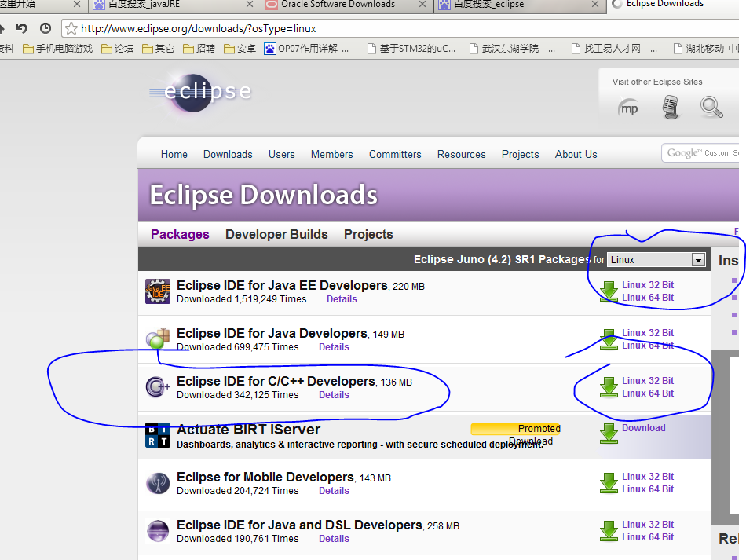Open Details for Java EE Developers
746x560 pixels.
pos(342,299)
